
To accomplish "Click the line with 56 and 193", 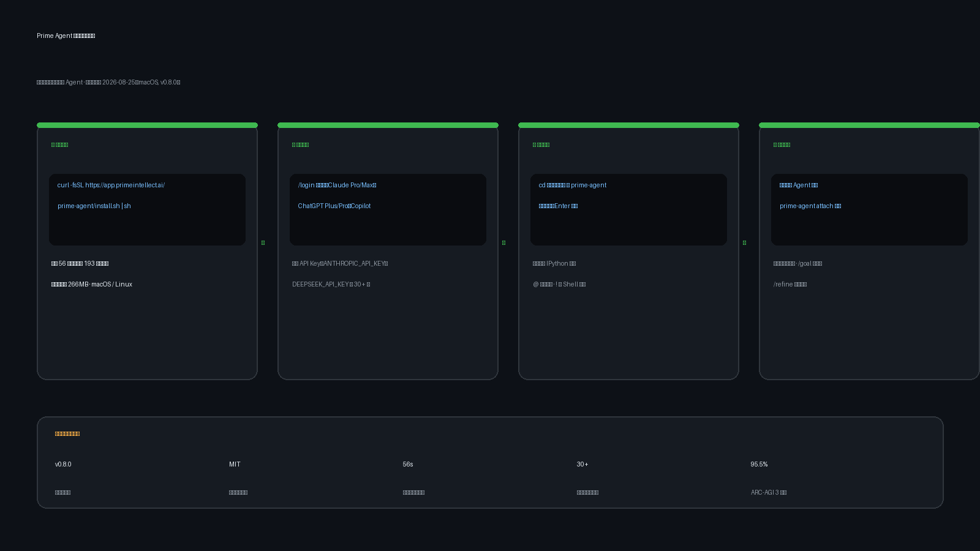I will tap(80, 263).
